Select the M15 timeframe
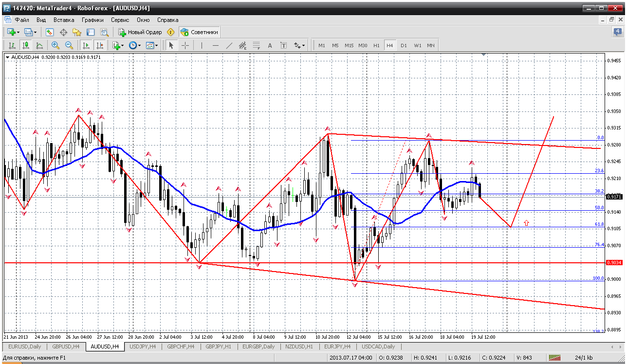Viewport: 627px width, 364px height. (349, 45)
